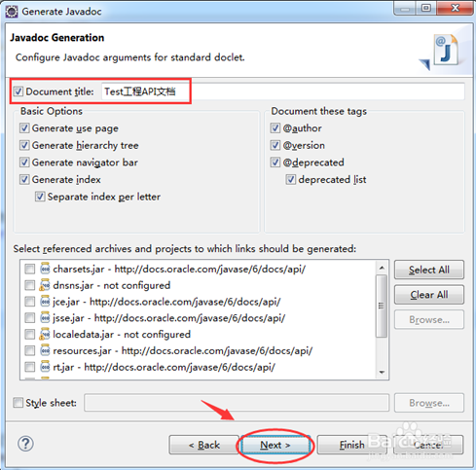Click scroll down arrow in archives list
The image size is (476, 470).
coord(382,372)
